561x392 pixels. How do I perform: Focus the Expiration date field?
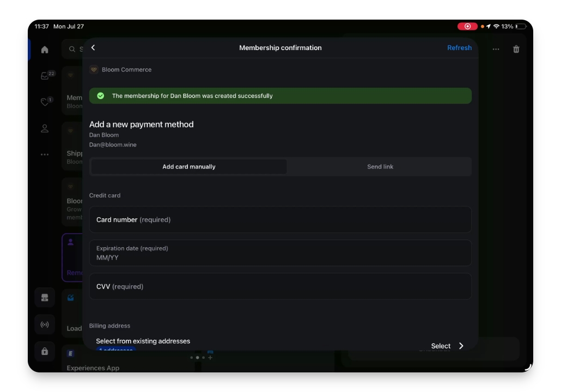(x=280, y=253)
